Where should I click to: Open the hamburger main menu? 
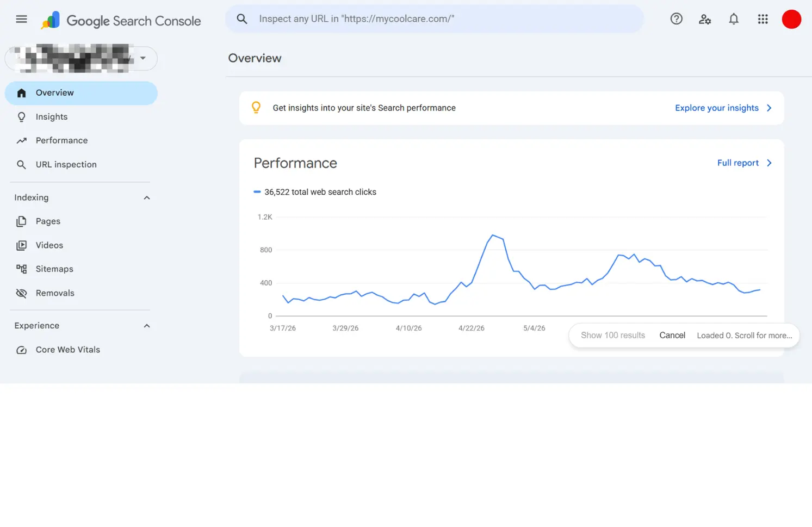[x=22, y=19]
